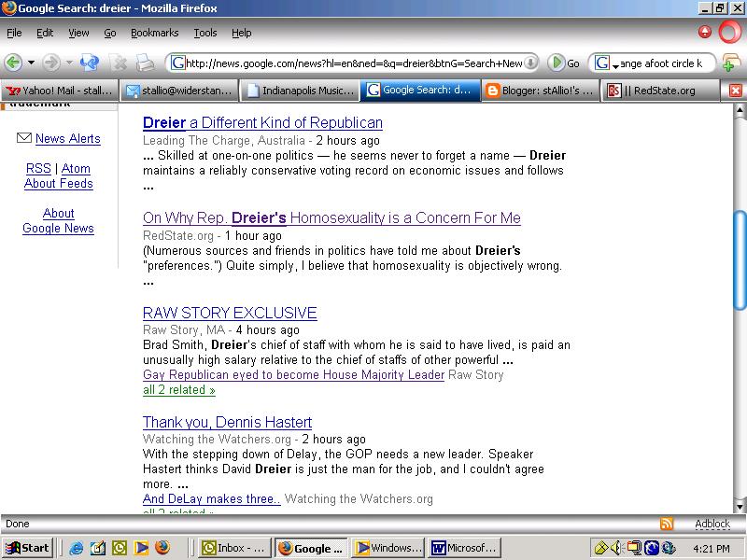Click the scrollbar up arrow
Screen dimensions: 747x560
(740, 110)
